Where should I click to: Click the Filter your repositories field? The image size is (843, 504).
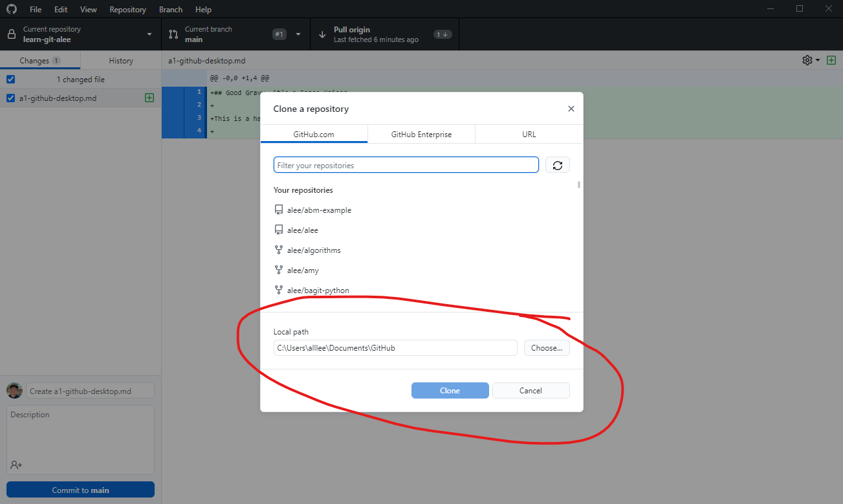pos(406,165)
